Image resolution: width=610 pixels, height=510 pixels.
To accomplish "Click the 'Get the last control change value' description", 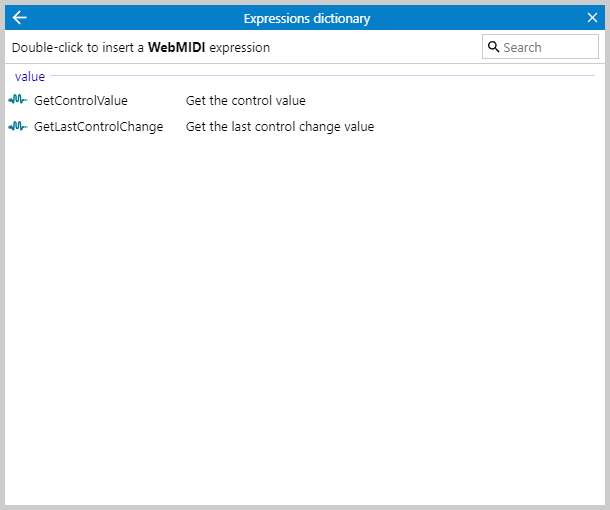I will [280, 126].
